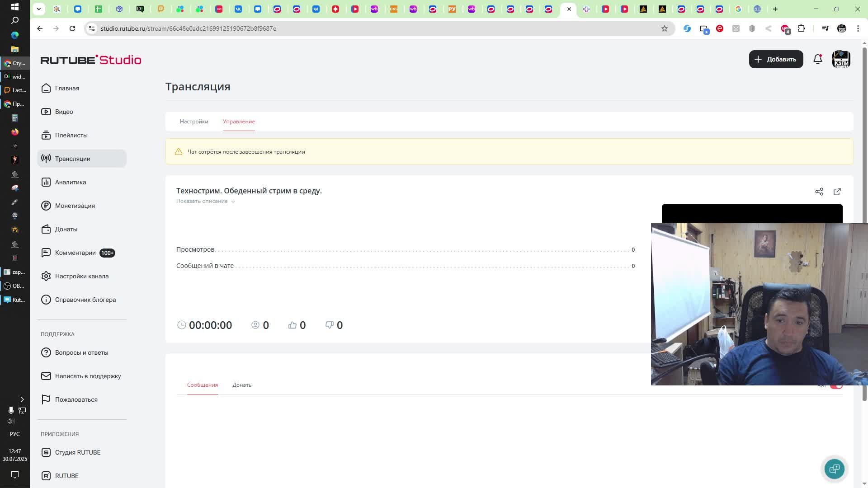Open the channel avatar menu
The image size is (868, 488).
pos(841,59)
